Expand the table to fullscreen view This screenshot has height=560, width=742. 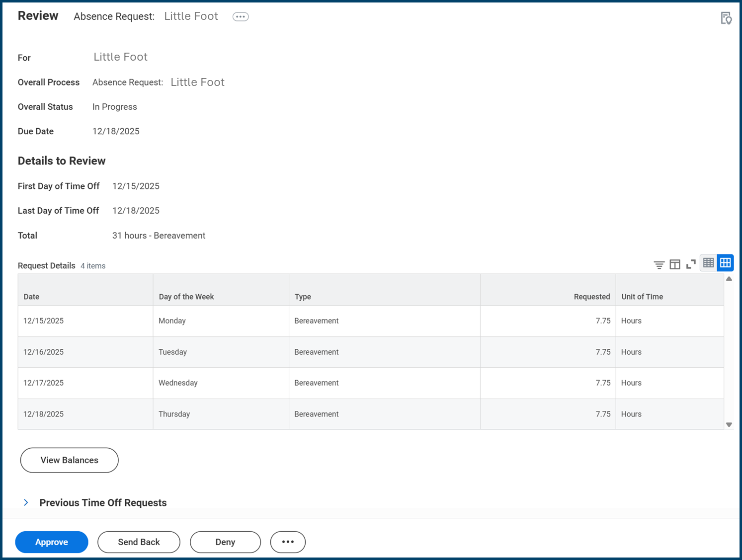(x=691, y=264)
